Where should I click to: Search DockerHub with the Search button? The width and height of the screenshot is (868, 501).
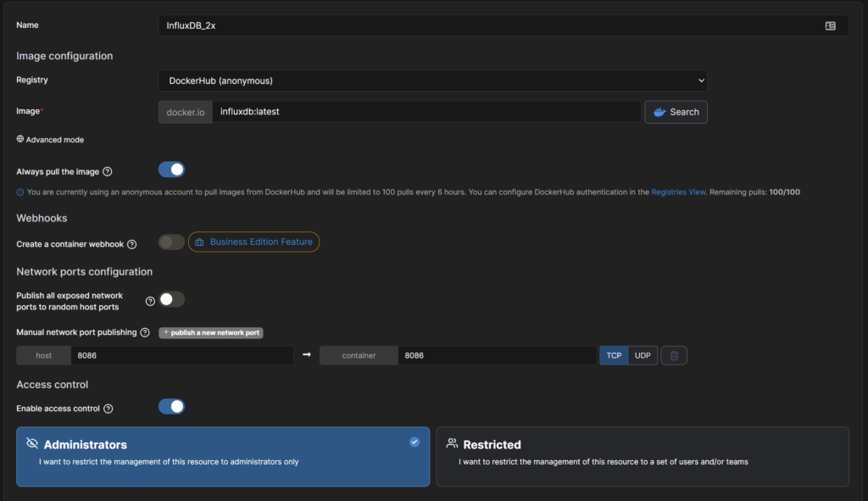(676, 112)
